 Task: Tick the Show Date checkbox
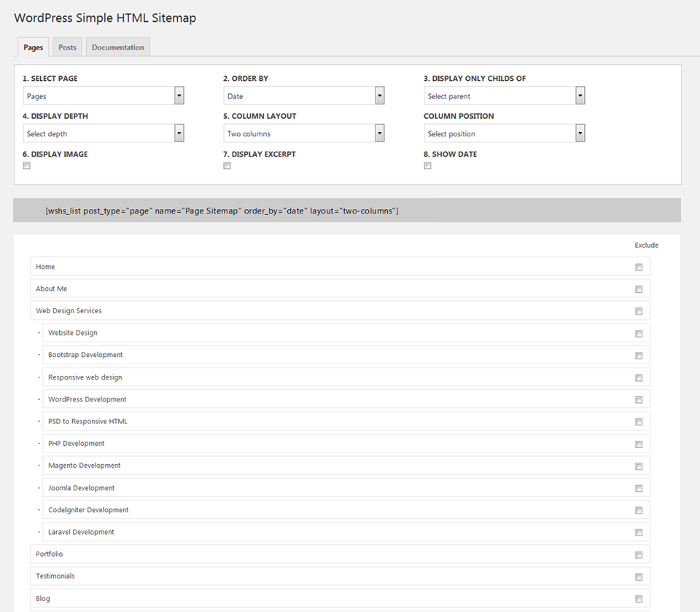coord(428,166)
